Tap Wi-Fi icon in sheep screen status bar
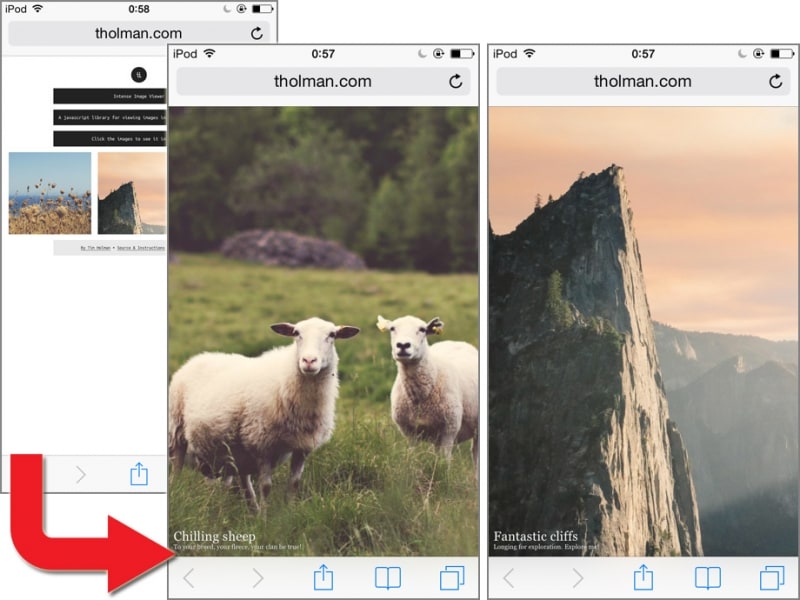The width and height of the screenshot is (800, 600). 209,53
